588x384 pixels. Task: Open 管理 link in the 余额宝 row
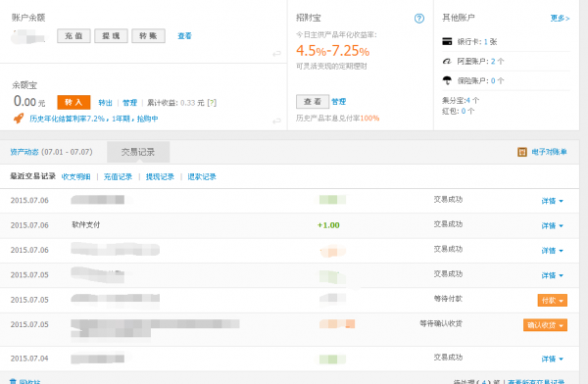(x=129, y=103)
